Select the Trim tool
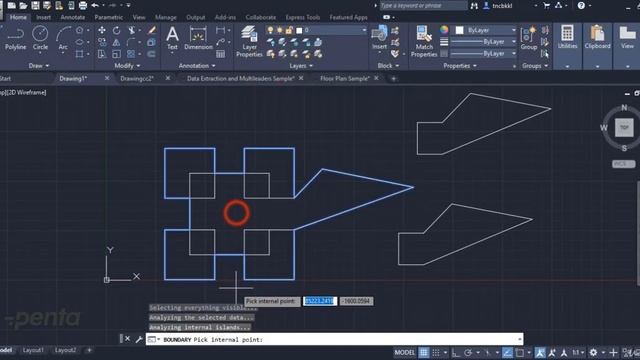The width and height of the screenshot is (640, 360). (x=132, y=30)
